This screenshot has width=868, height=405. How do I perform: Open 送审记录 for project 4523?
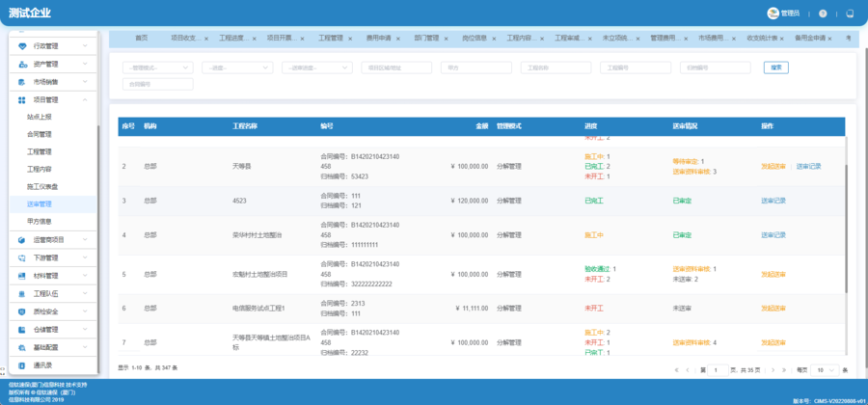click(773, 201)
